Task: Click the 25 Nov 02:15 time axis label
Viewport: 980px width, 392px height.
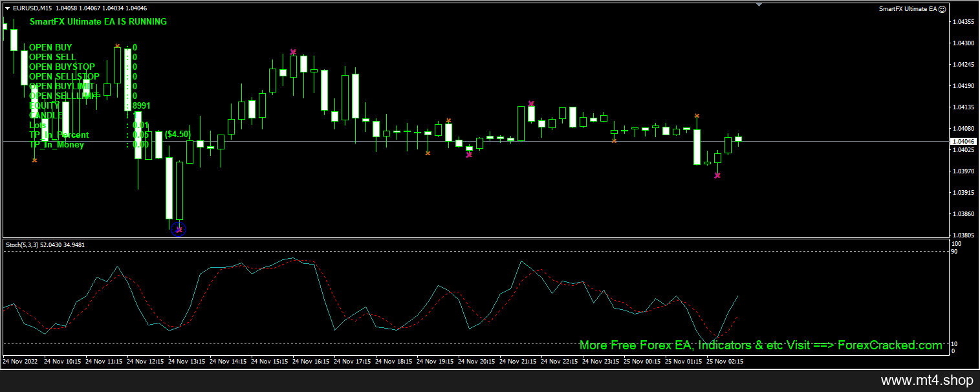Action: tap(724, 362)
